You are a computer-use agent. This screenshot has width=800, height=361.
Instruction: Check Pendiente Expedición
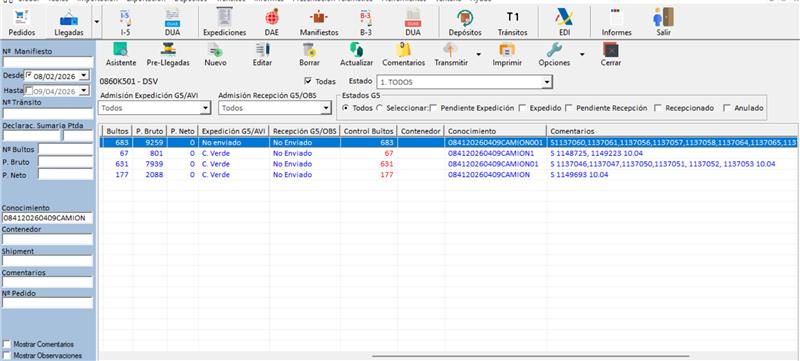[433, 108]
